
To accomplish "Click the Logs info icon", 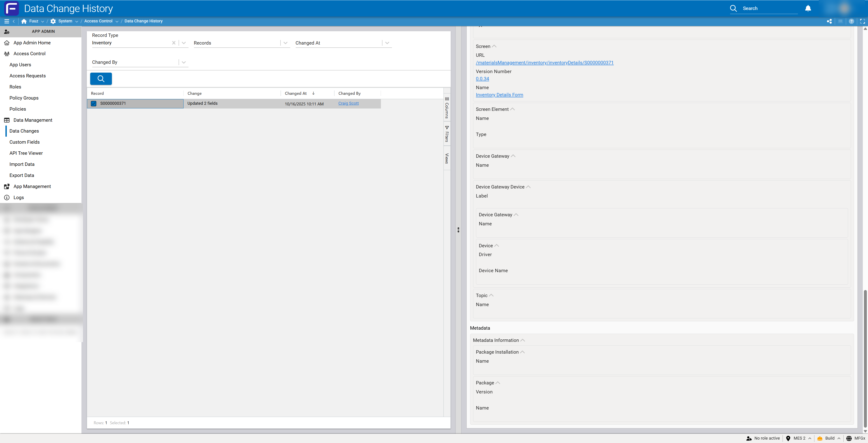I will point(7,198).
